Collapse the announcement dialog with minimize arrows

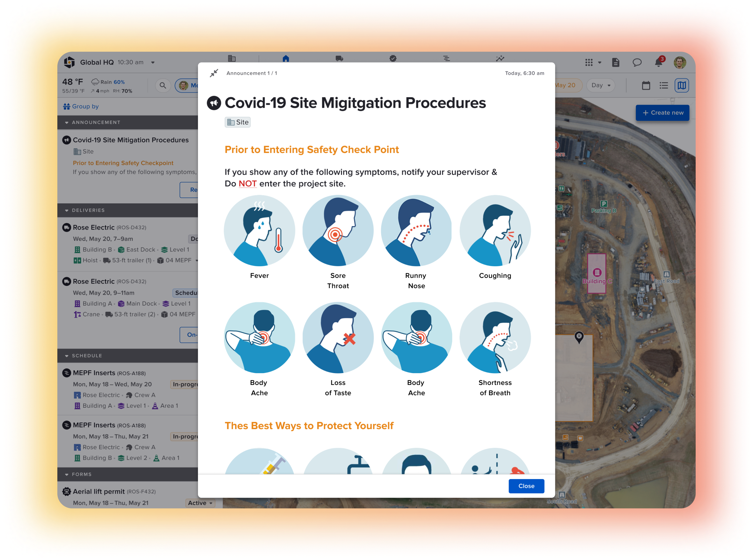click(214, 73)
